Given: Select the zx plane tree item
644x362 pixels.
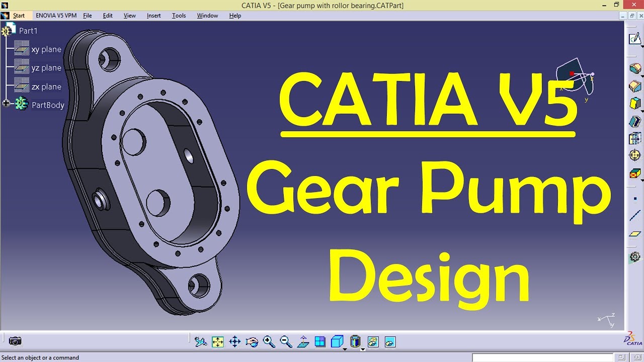Looking at the screenshot, I should [46, 86].
